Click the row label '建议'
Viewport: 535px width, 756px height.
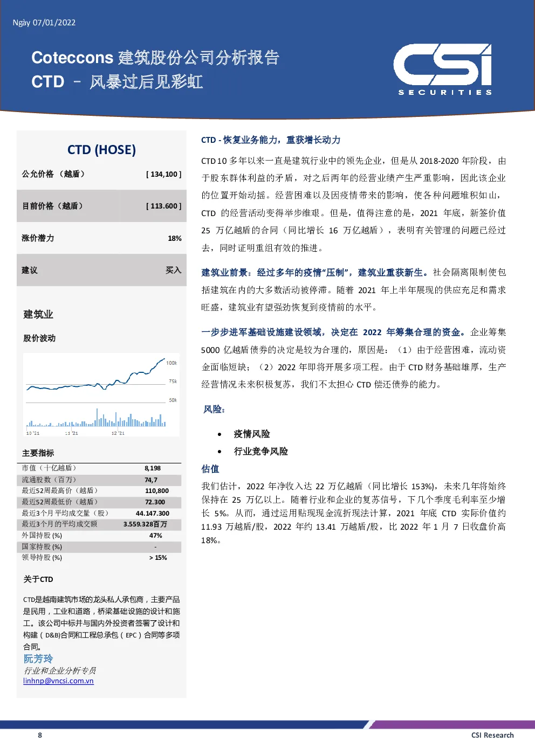tap(30, 271)
